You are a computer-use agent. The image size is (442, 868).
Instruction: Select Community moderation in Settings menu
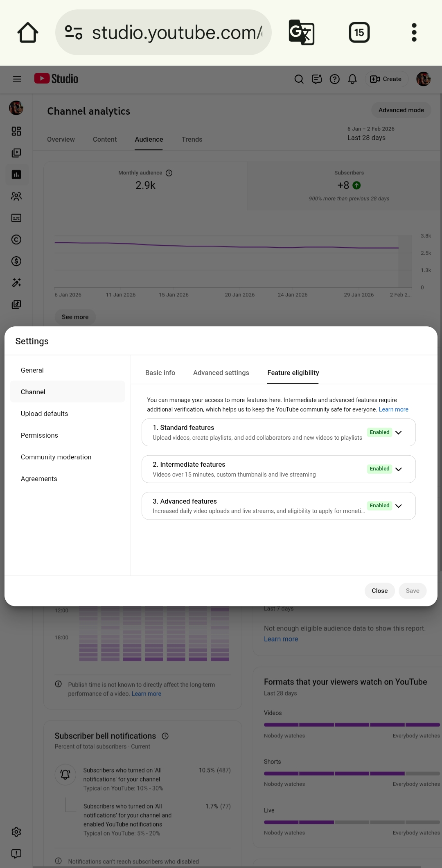[67, 457]
